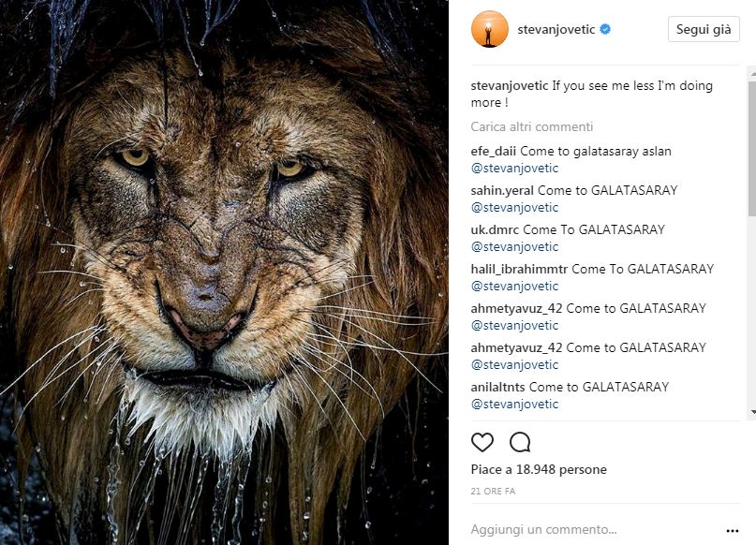View halil_ibrahimmtr commenter profile
This screenshot has height=545, width=756.
pos(519,269)
